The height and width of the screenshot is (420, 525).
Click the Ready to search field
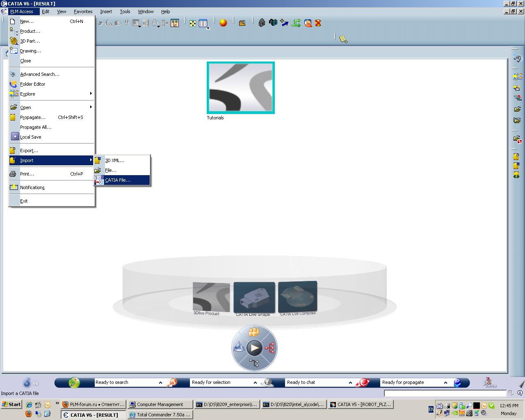126,382
